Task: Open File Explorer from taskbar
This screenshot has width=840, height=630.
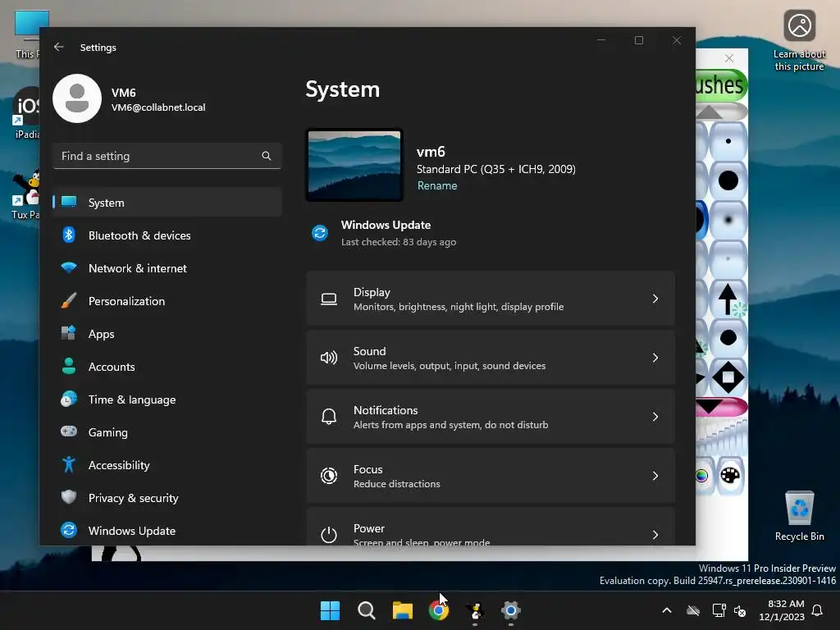Action: pos(402,610)
